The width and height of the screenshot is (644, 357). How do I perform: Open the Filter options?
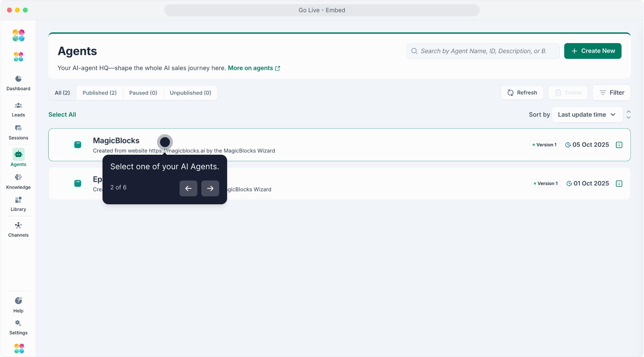coord(612,93)
